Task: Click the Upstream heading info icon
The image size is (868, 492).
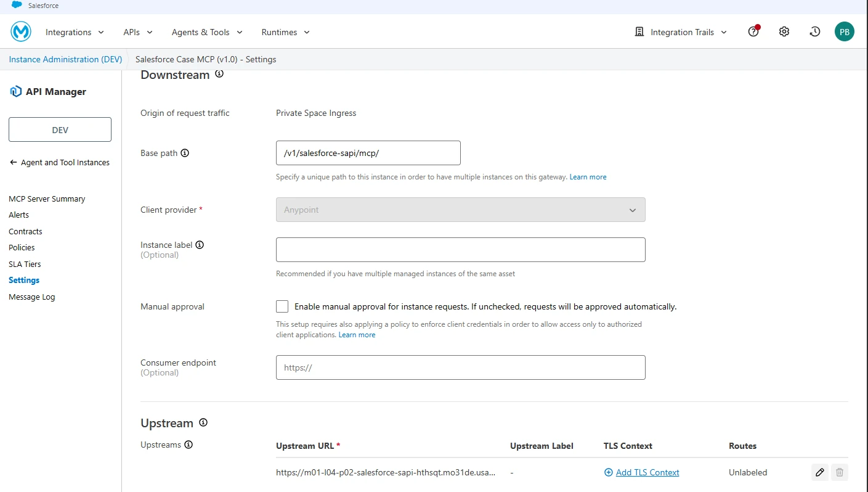Action: click(x=203, y=422)
